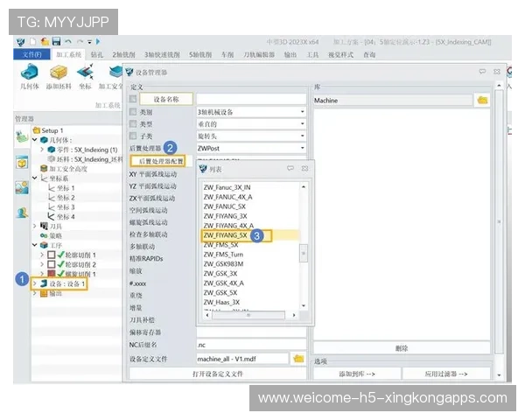
Task: Toggle the 子类 checkbox
Action: click(133, 136)
